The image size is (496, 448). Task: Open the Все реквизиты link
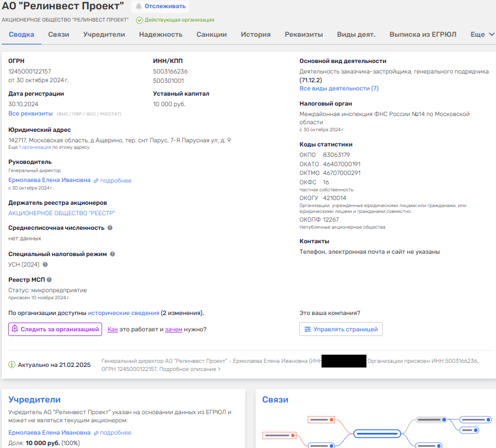coord(30,113)
